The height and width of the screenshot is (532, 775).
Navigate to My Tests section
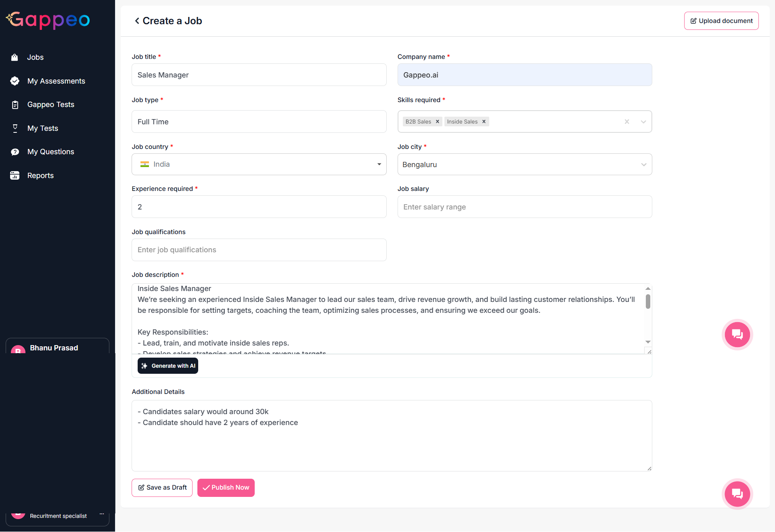pos(42,128)
